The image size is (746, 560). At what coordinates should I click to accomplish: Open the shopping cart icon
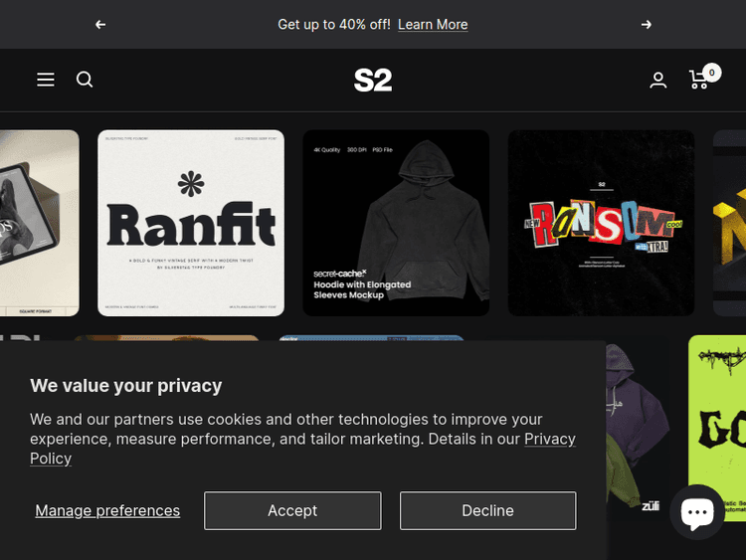click(x=700, y=80)
